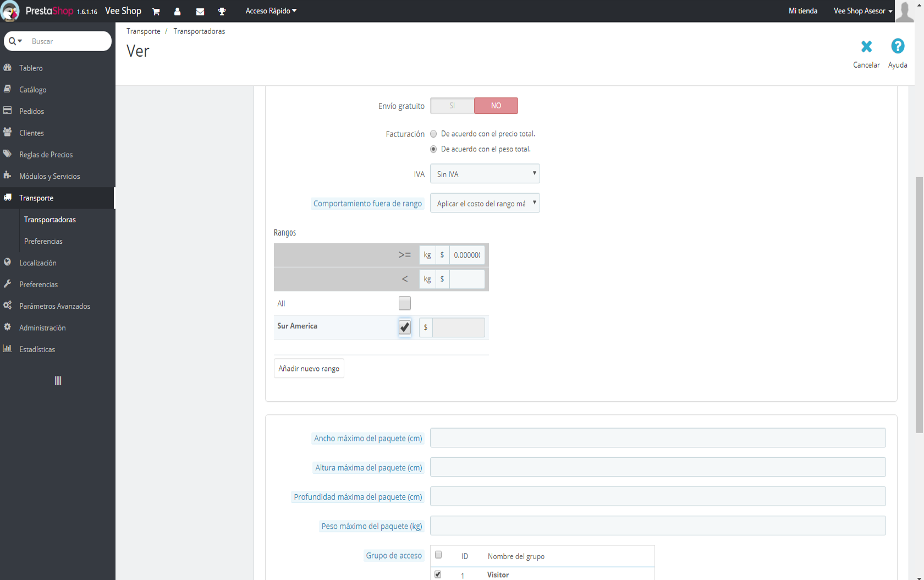Click the Ancho máximo del paquete field

658,438
